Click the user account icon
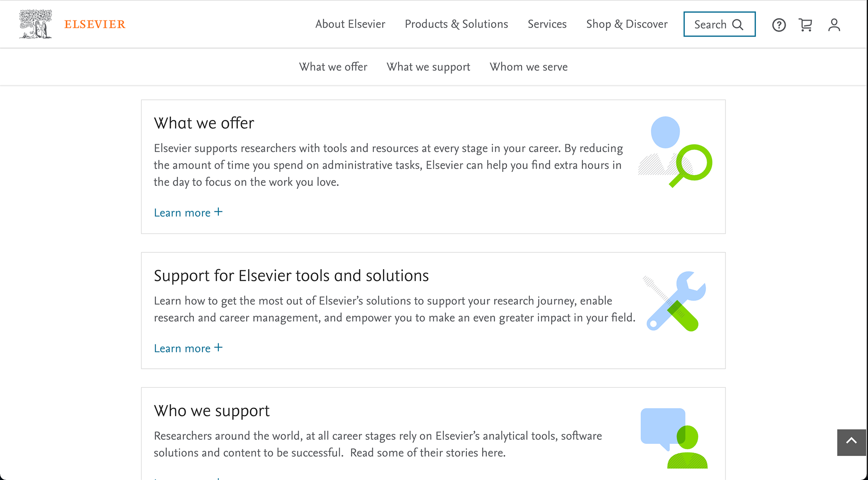Image resolution: width=868 pixels, height=480 pixels. pos(834,25)
